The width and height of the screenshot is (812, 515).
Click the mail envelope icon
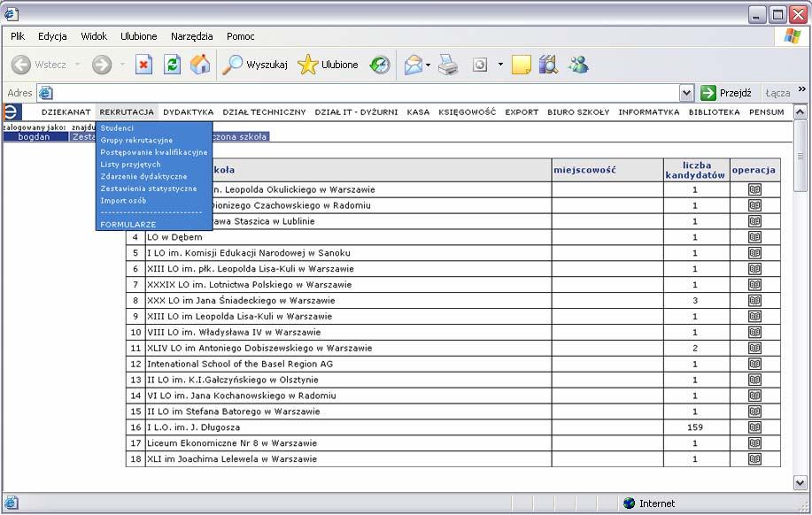coord(414,65)
